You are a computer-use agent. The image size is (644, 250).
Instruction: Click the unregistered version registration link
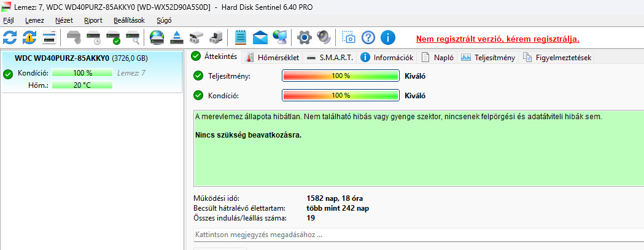(x=498, y=39)
